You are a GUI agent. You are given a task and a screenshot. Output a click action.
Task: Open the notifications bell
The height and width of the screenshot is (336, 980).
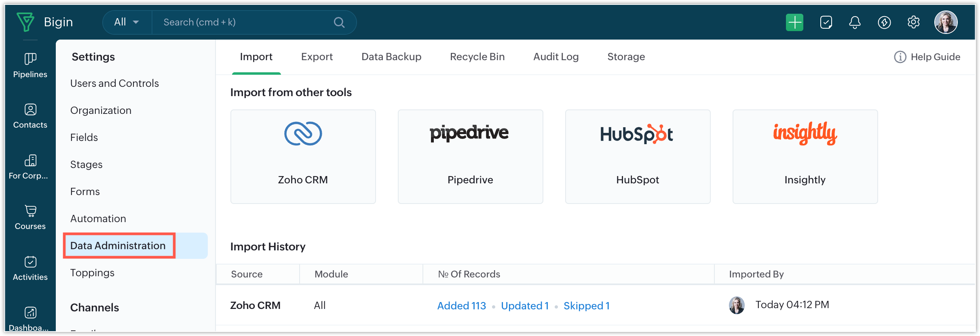855,22
